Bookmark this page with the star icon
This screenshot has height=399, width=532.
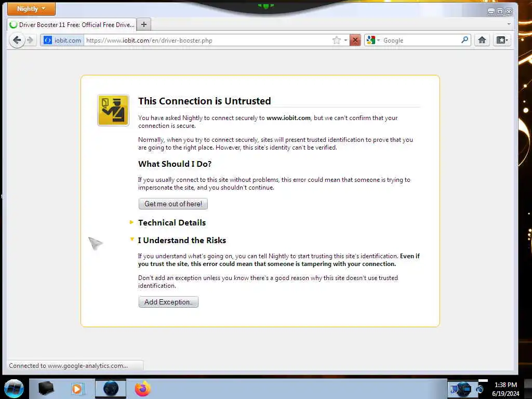pos(336,41)
